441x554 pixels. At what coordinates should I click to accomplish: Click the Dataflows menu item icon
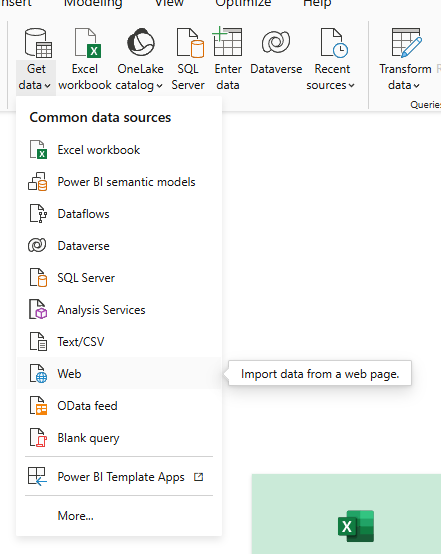(x=38, y=214)
